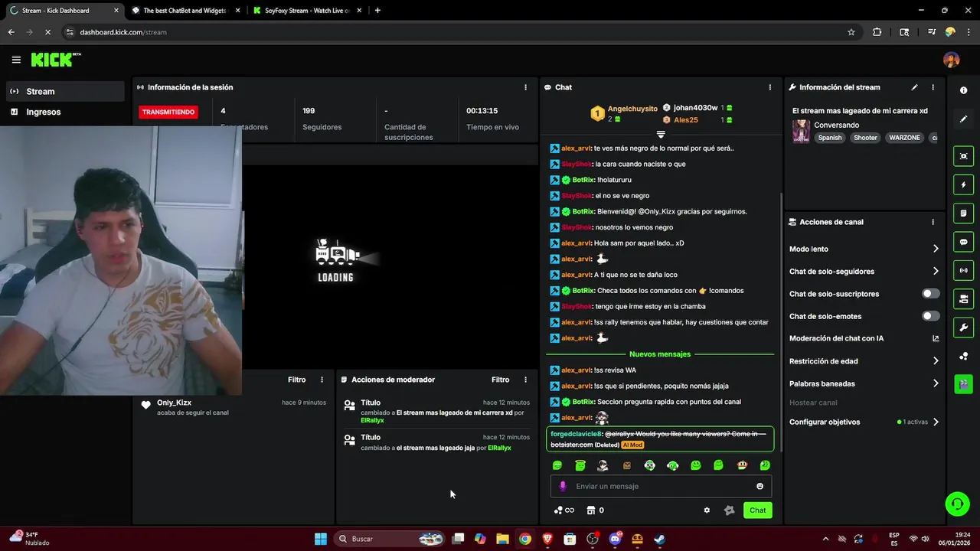Open File Explorer from the taskbar

click(502, 539)
